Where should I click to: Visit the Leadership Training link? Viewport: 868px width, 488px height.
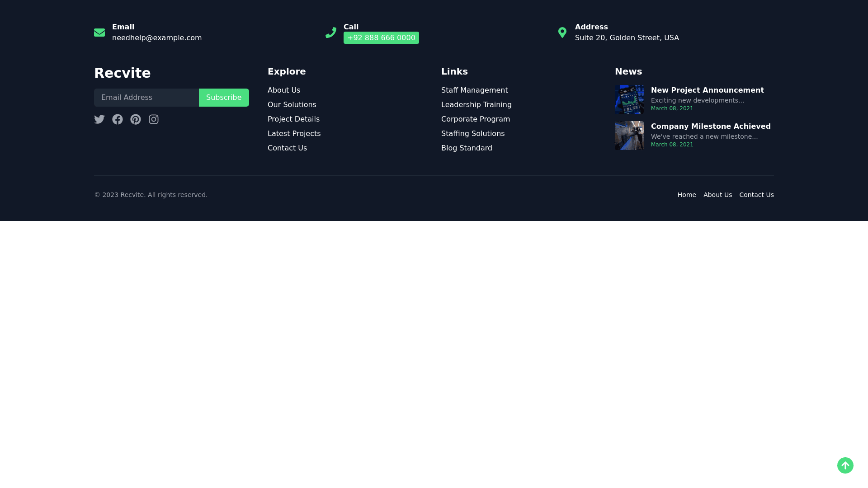click(476, 105)
